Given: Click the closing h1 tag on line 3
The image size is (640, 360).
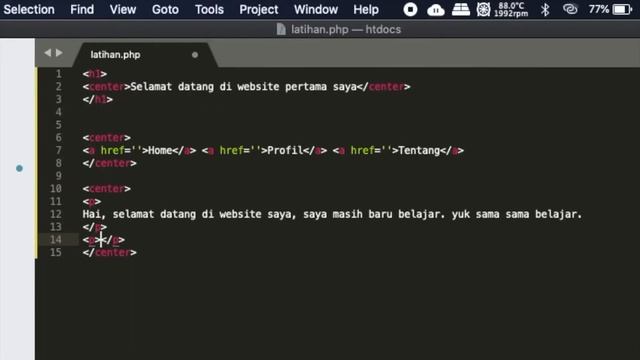Looking at the screenshot, I should 98,99.
